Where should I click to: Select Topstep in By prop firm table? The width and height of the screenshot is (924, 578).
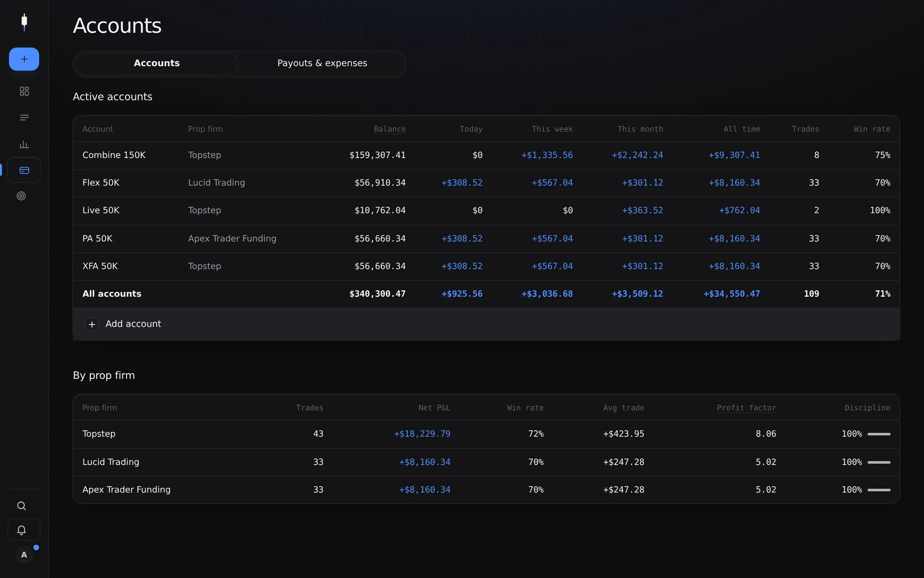tap(99, 434)
